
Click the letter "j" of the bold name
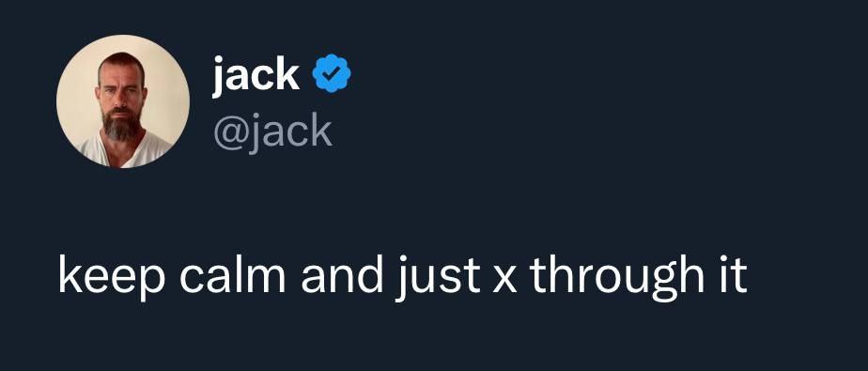(217, 76)
